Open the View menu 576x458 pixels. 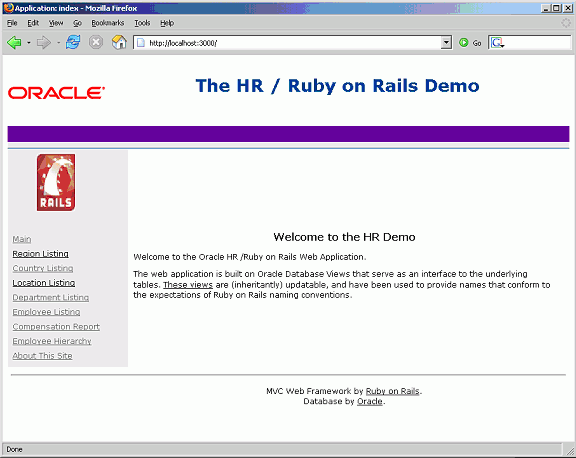tap(56, 23)
